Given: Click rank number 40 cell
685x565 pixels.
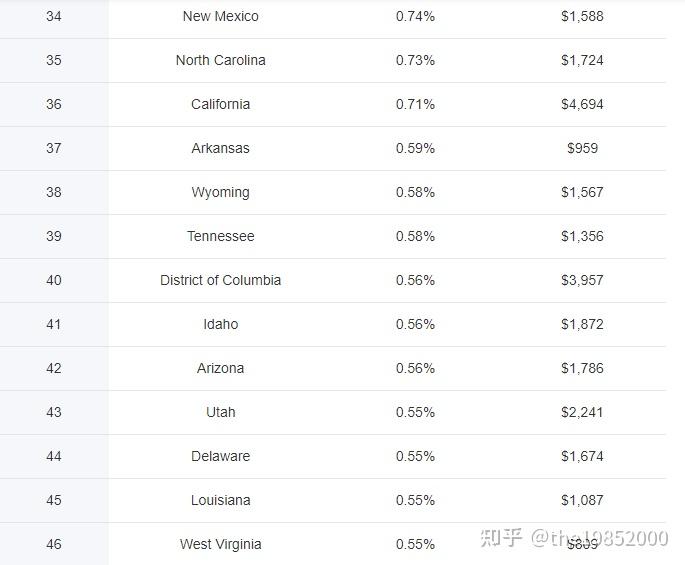Looking at the screenshot, I should 54,280.
